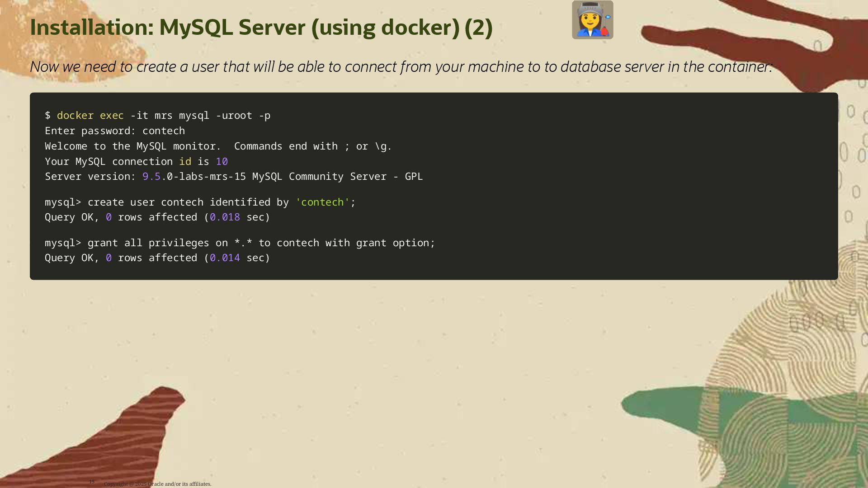The image size is (868, 488).
Task: Click the '0.018' query time value
Action: pos(225,217)
